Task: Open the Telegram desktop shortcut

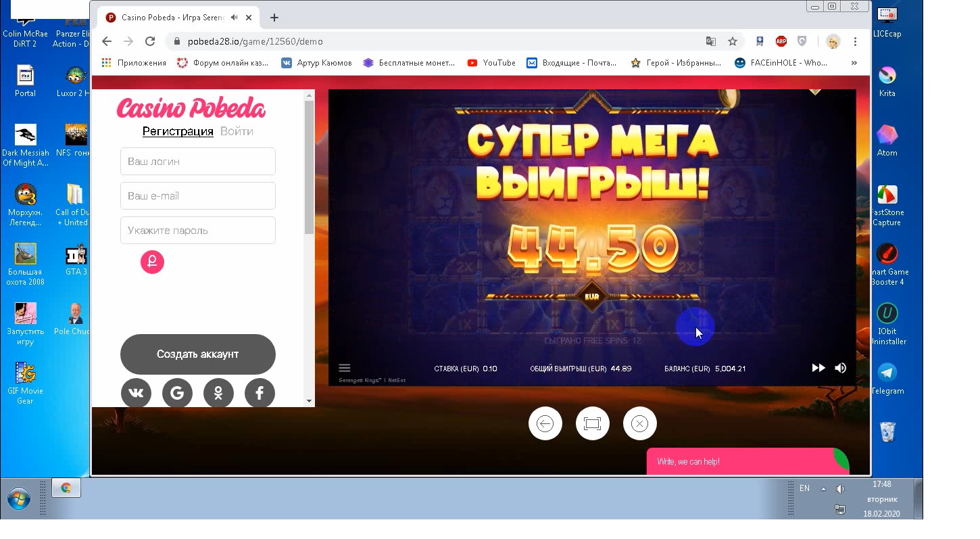Action: (x=887, y=379)
